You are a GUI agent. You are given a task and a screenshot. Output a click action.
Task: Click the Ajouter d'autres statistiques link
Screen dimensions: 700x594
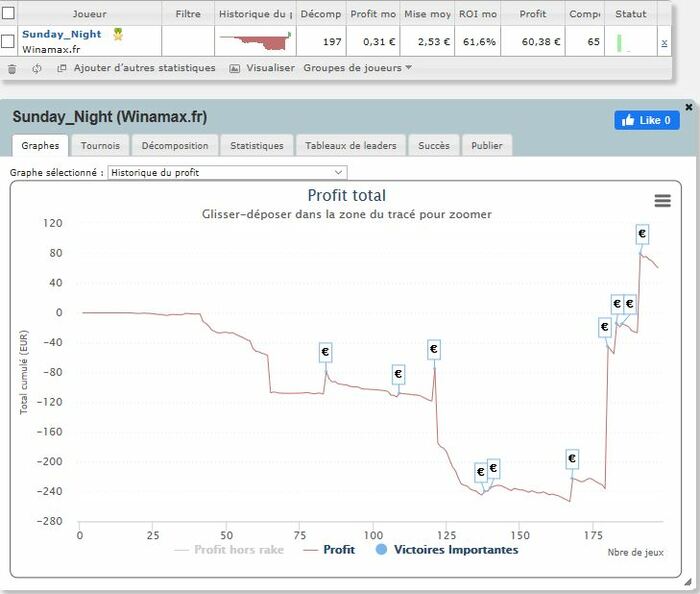click(145, 68)
